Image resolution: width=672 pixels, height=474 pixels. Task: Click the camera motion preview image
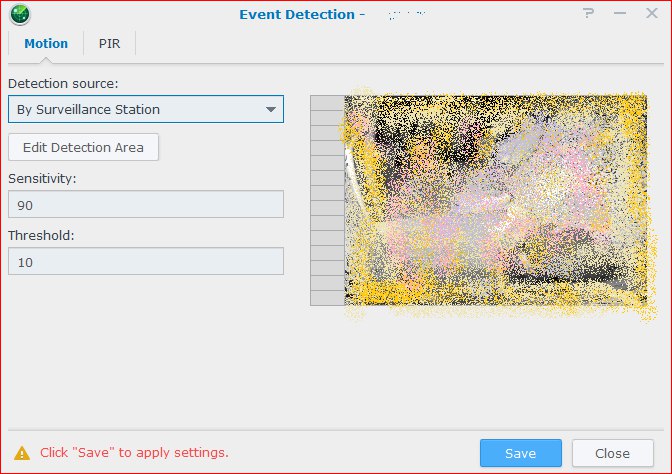tap(496, 201)
